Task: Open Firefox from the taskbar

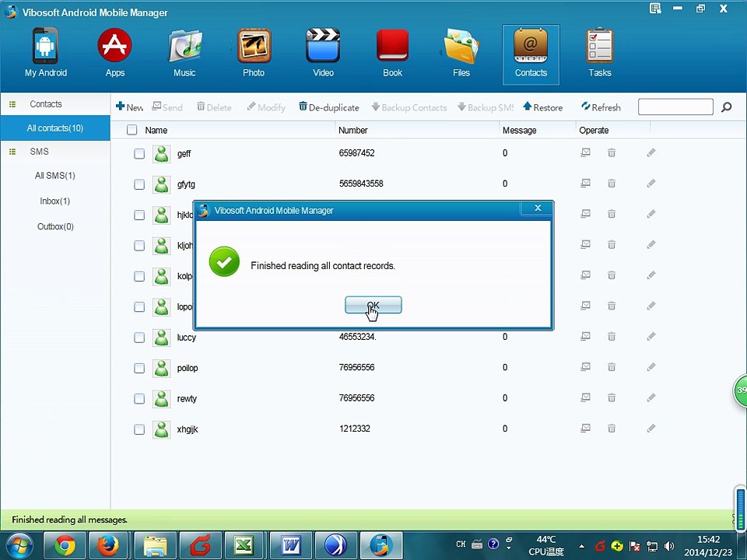Action: click(107, 546)
